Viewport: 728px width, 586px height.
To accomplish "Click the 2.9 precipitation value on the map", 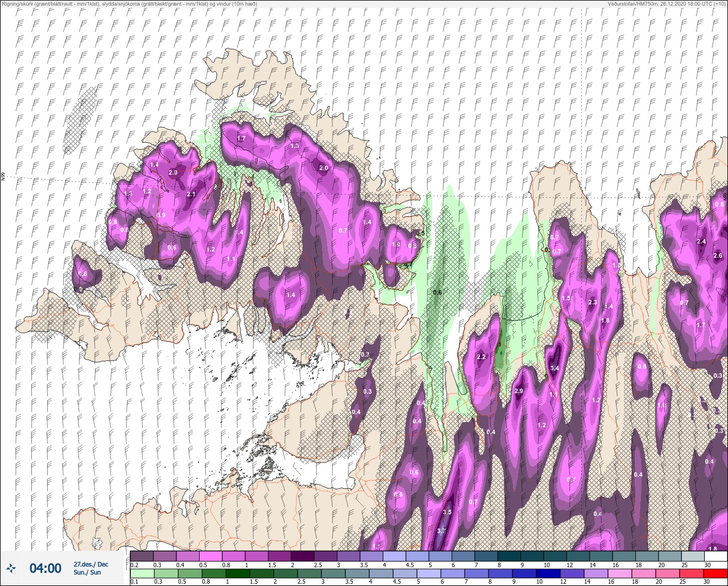I will [x=518, y=391].
